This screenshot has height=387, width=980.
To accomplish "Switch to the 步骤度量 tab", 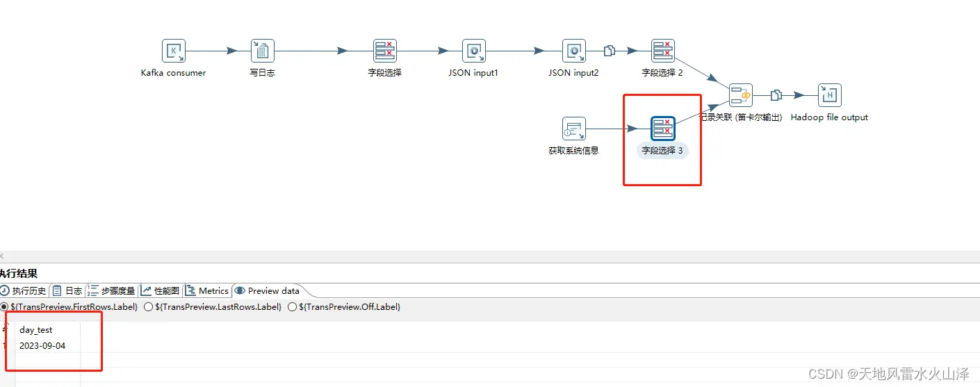I will (112, 290).
